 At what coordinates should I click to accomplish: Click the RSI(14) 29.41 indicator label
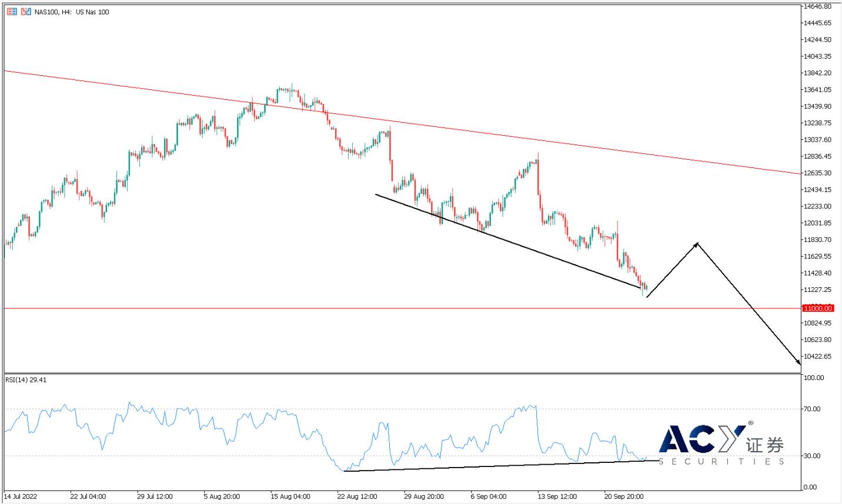coord(26,380)
